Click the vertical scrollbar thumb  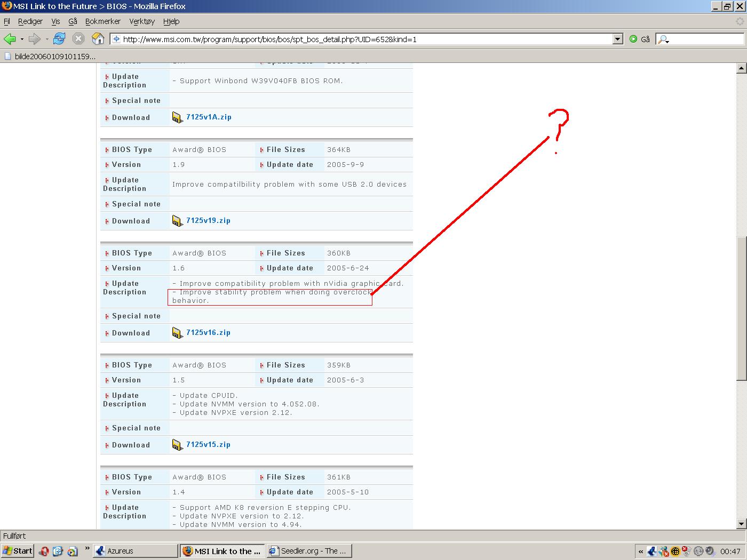click(x=741, y=308)
